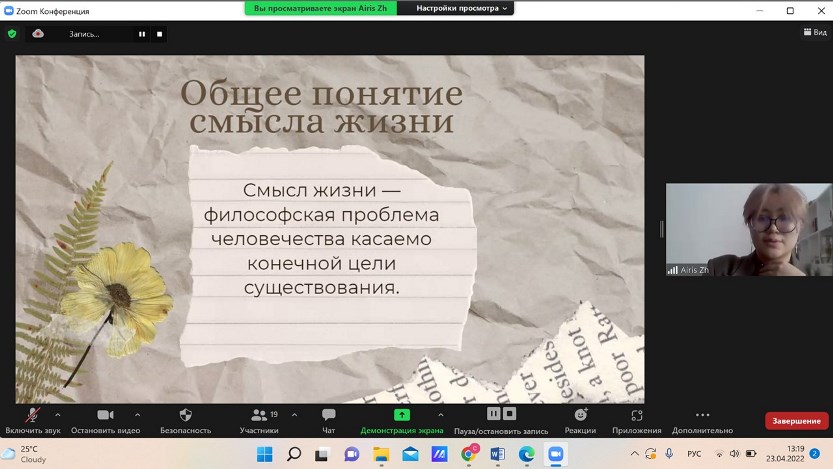Toggle camera using Остановить видео
This screenshot has height=469, width=833.
coord(105,415)
